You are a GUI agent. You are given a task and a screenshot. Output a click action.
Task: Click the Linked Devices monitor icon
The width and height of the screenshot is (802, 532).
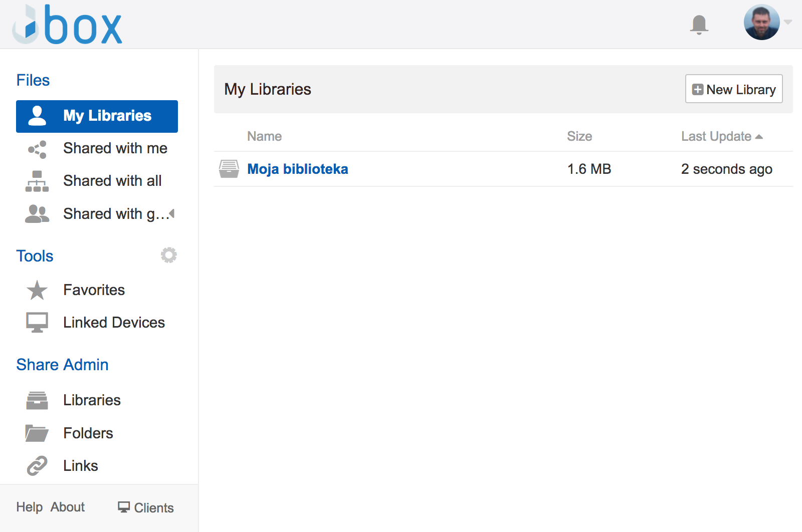pyautogui.click(x=37, y=323)
